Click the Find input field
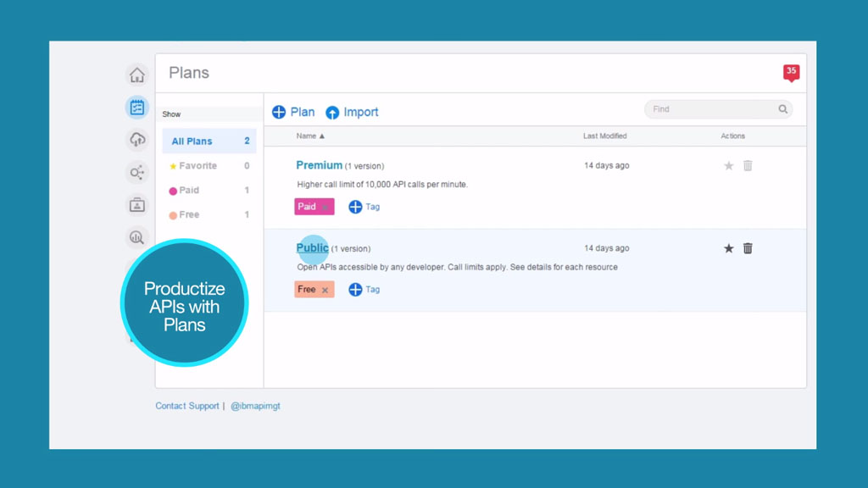868x488 pixels. click(x=718, y=109)
